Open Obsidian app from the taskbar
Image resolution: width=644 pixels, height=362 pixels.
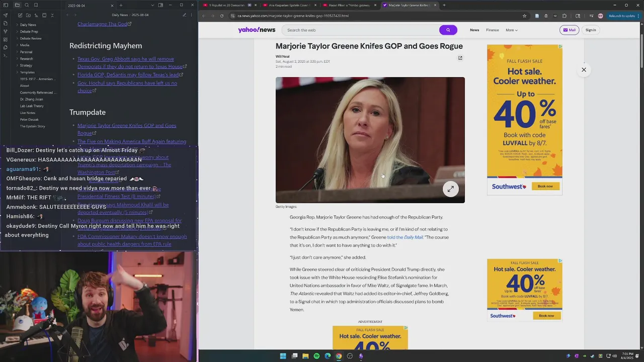[361, 356]
